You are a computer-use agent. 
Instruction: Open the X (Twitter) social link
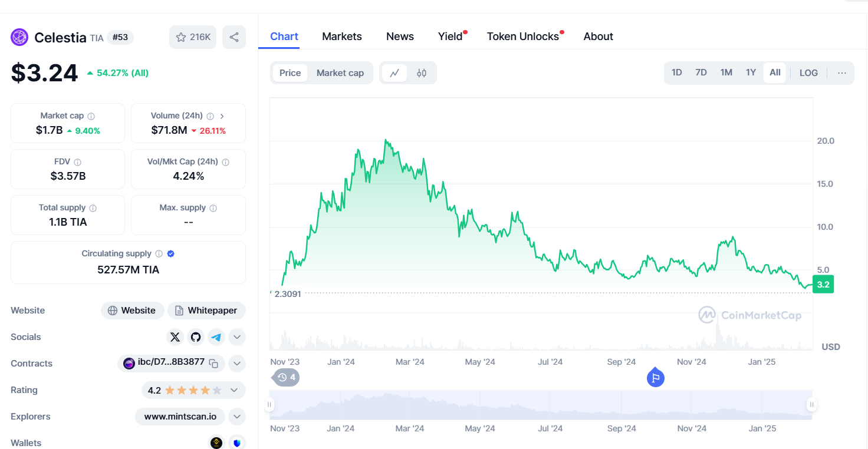point(175,337)
